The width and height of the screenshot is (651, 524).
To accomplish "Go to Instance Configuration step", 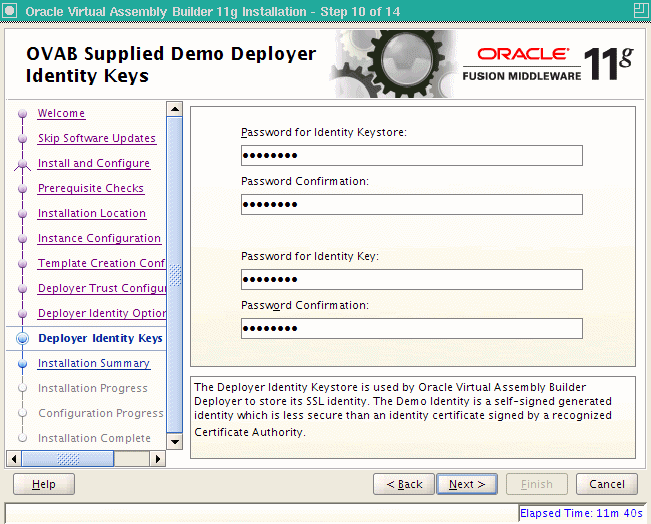I will (99, 238).
